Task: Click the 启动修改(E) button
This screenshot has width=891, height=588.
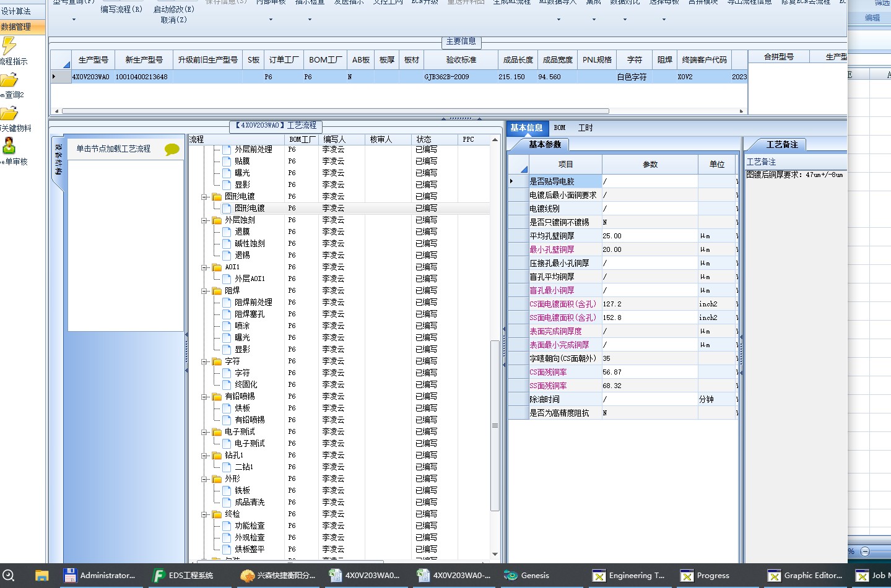Action: [x=174, y=9]
